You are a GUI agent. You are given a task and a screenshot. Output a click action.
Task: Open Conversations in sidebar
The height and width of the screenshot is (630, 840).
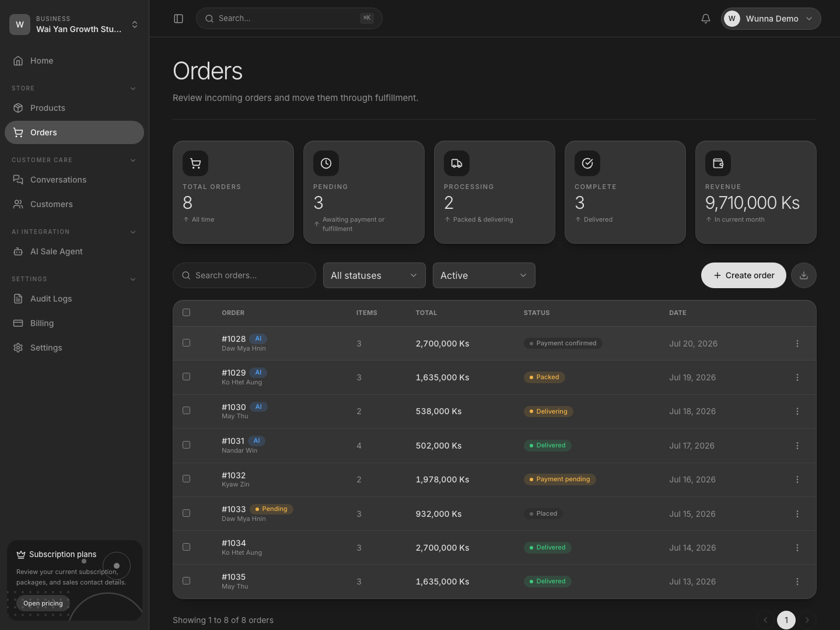coord(75,180)
